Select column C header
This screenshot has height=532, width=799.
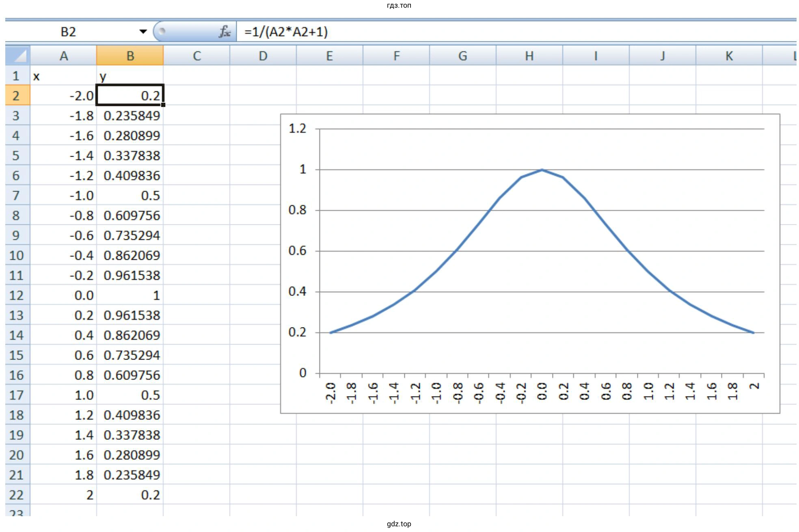[x=197, y=56]
